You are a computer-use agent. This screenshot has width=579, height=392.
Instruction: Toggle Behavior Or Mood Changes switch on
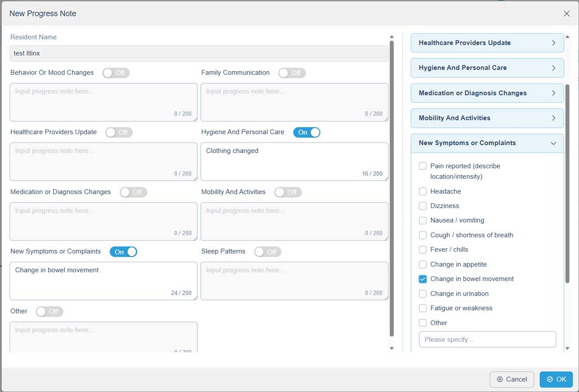116,73
